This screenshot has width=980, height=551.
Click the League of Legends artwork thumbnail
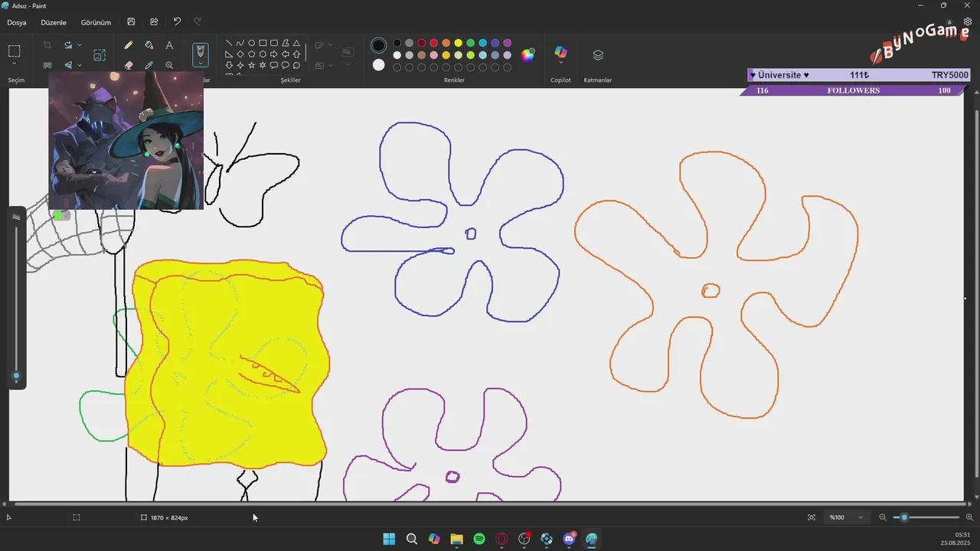(x=126, y=140)
